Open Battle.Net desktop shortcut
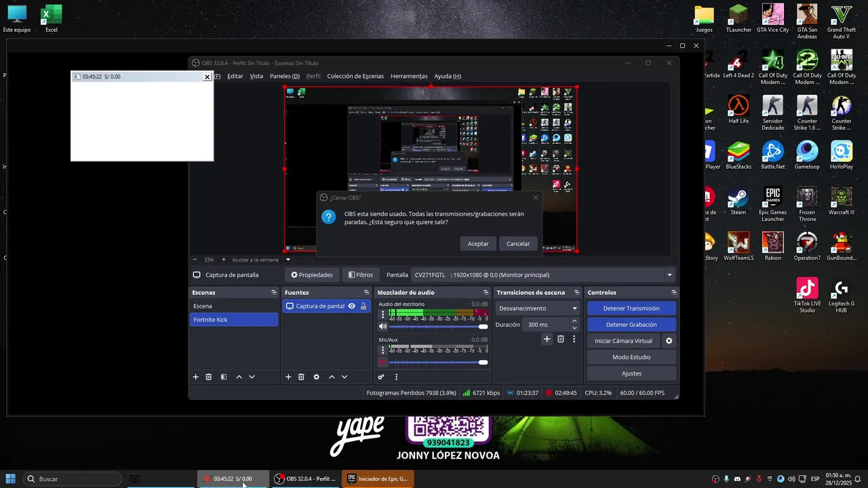The image size is (868, 488). click(772, 156)
